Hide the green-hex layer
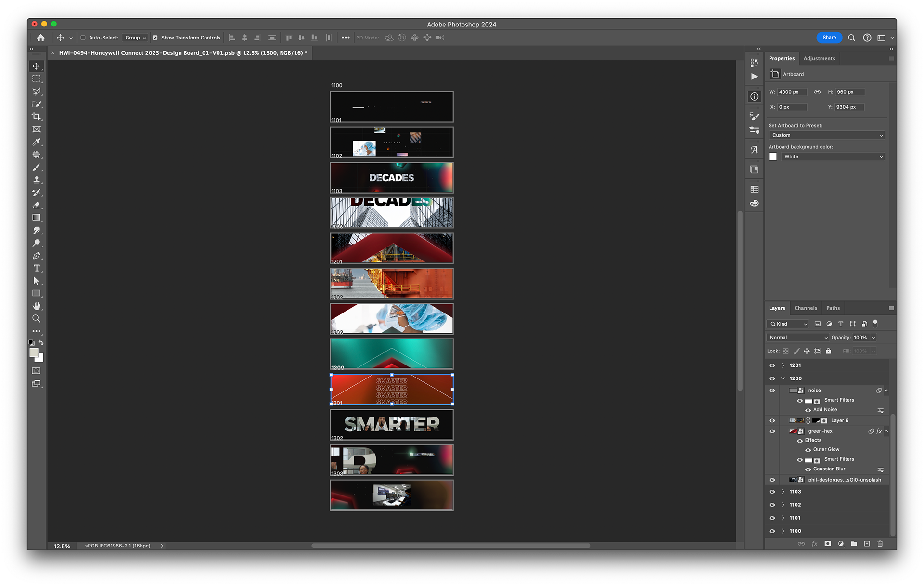Viewport: 924px width, 586px height. [x=772, y=431]
